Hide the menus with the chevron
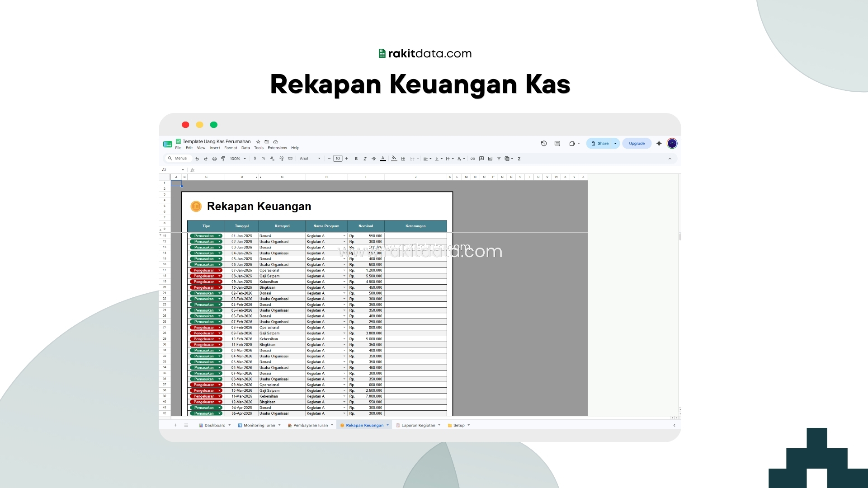Viewport: 868px width, 488px height. click(x=670, y=159)
